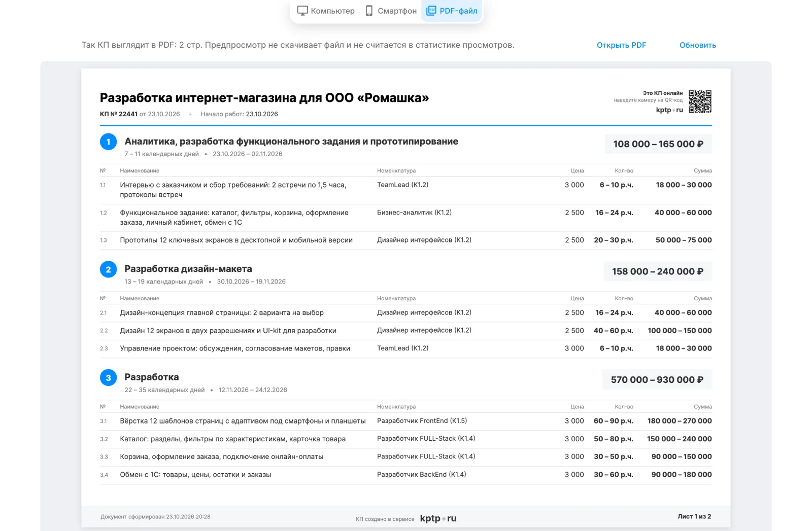Click dates 12.11.2026 – 24.12.2026
The width and height of the screenshot is (812, 531).
click(x=253, y=390)
